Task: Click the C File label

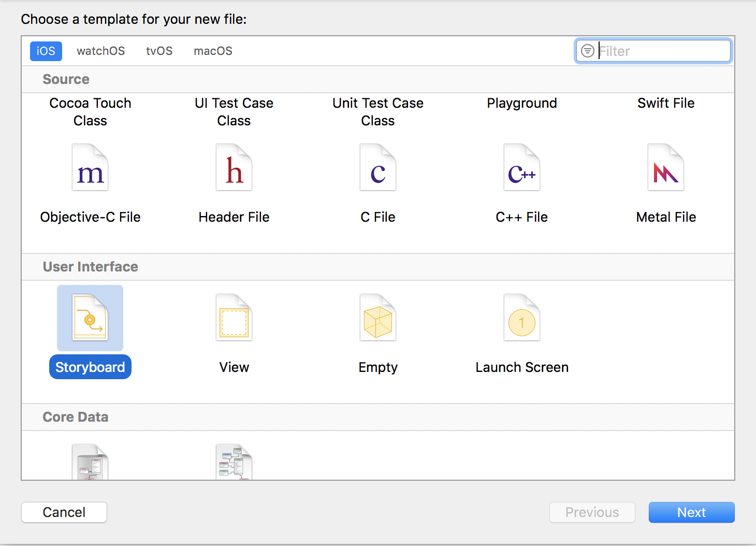Action: tap(378, 217)
